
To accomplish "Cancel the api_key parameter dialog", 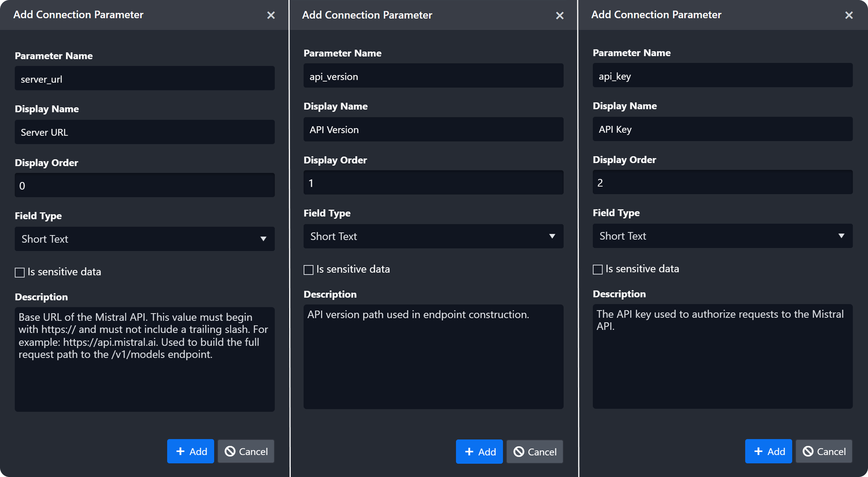I will click(824, 451).
